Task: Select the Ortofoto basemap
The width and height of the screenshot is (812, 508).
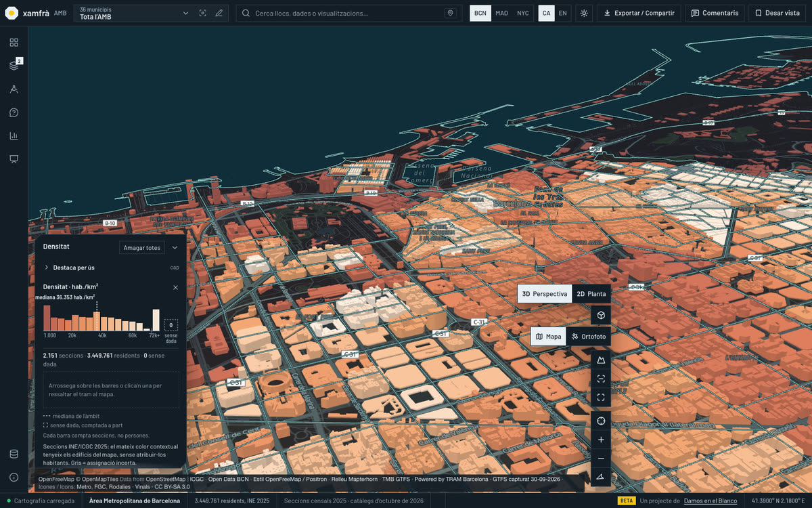Action: pos(588,337)
